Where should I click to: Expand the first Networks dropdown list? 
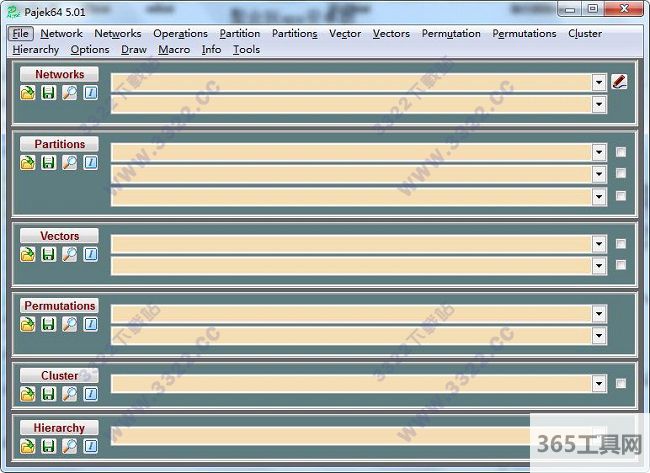pyautogui.click(x=599, y=82)
